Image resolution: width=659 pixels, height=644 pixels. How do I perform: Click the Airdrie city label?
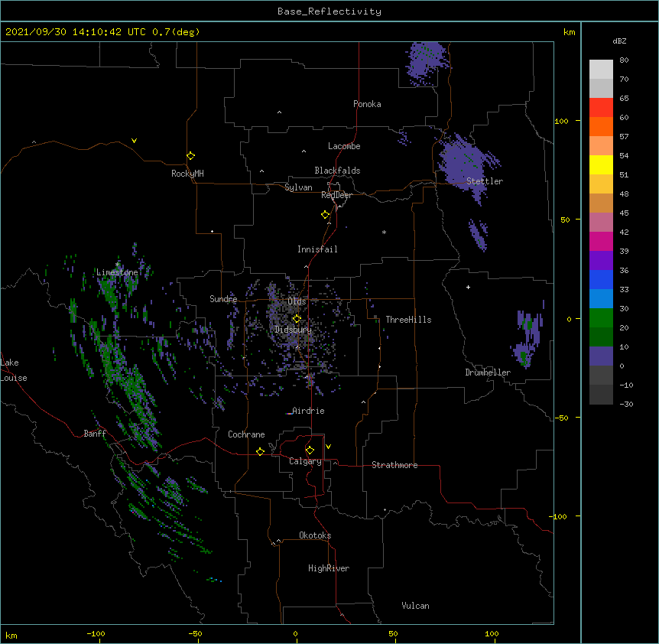point(308,411)
